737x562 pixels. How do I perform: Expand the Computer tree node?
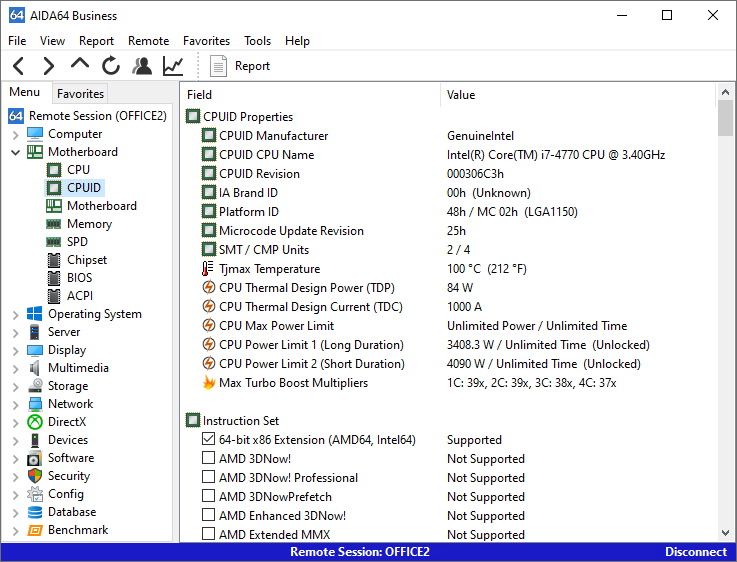16,135
